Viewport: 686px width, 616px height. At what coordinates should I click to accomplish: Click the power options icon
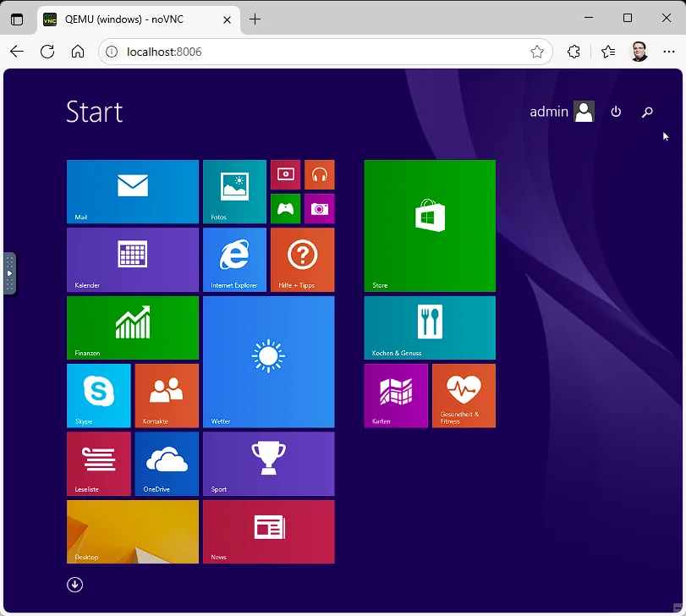(616, 112)
